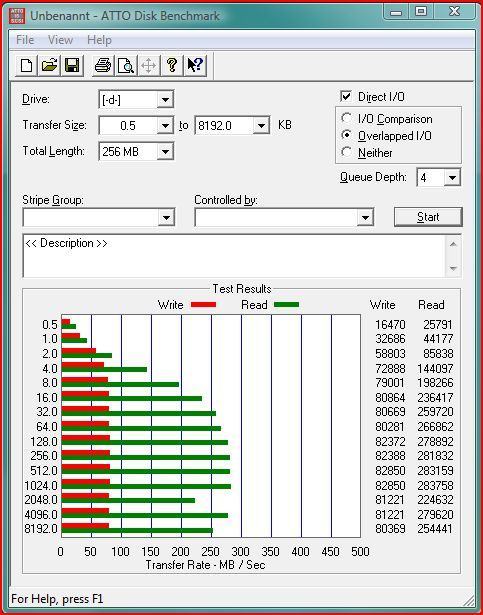Click write value 80369 in last row

click(390, 529)
